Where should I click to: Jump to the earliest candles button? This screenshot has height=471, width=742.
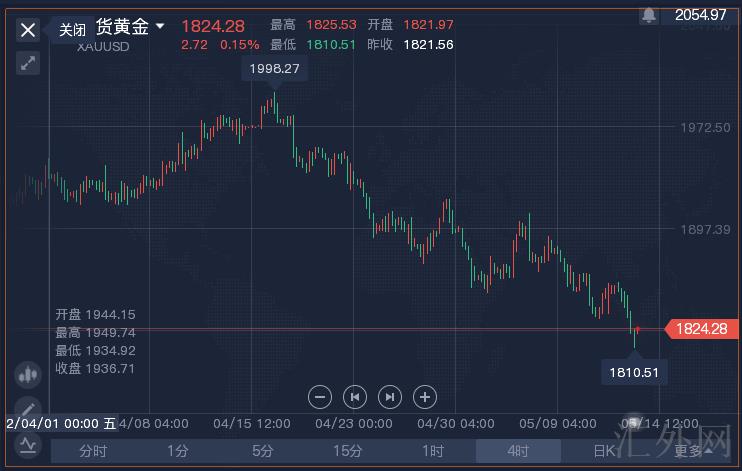[354, 397]
